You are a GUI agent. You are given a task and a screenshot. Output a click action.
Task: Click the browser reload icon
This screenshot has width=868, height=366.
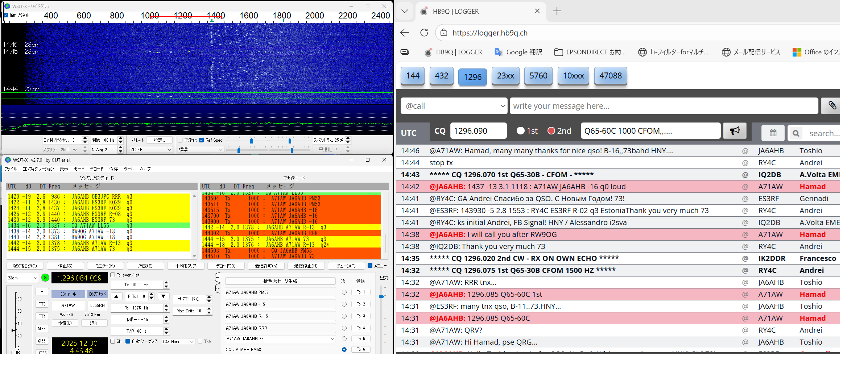(x=424, y=33)
